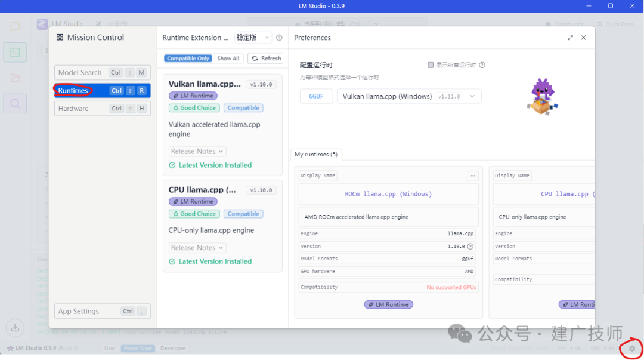
Task: Click the version info icon beside 1.10.0
Action: click(x=470, y=247)
